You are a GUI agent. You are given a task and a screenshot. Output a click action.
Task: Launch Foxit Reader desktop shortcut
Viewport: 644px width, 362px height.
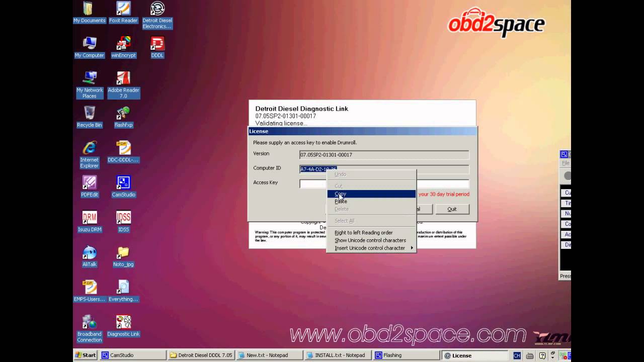[123, 13]
